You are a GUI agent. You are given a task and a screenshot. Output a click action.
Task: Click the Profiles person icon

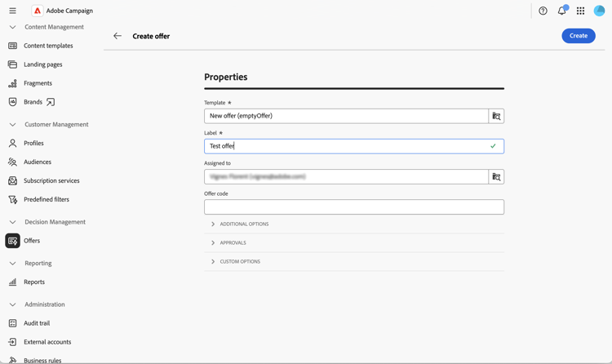click(12, 144)
